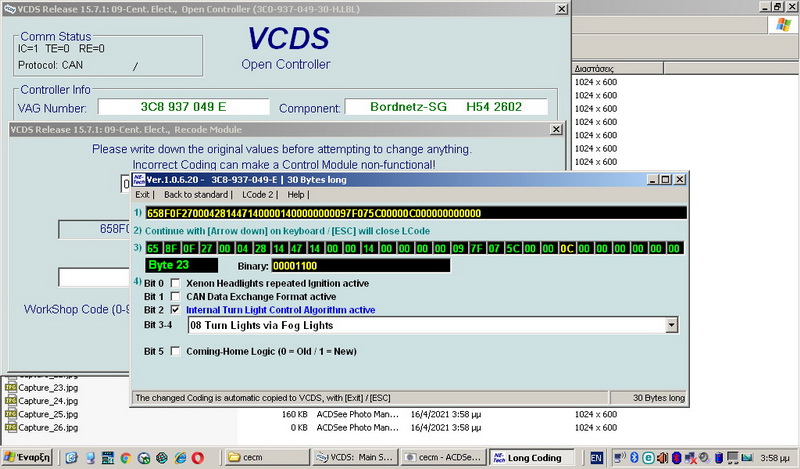The image size is (800, 469).
Task: Click the dark network globe quick launch icon
Action: coord(162,458)
